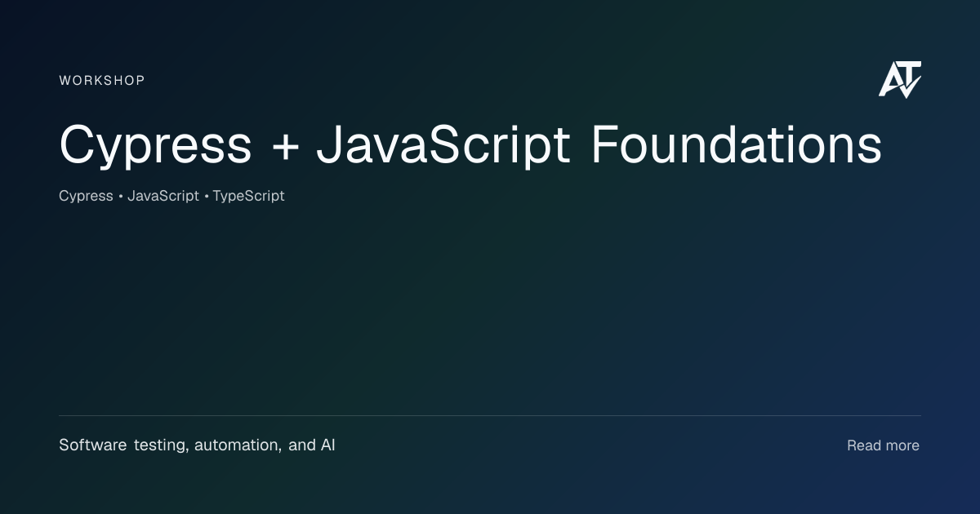Click the Cypress • JavaScript • TypeScript tags line

click(171, 196)
